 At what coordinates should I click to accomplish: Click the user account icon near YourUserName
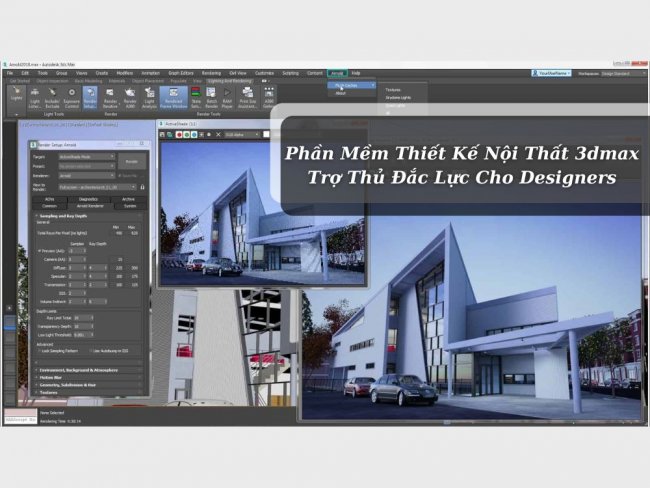tap(535, 73)
